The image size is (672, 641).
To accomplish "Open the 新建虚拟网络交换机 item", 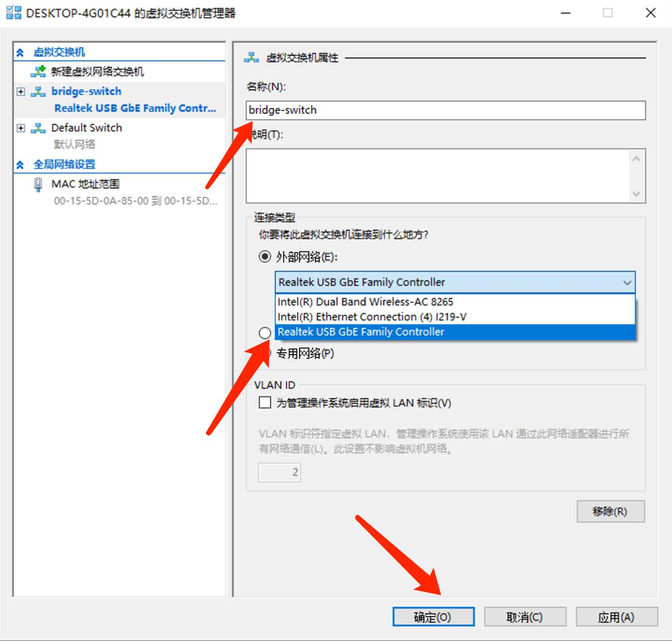I will click(97, 71).
